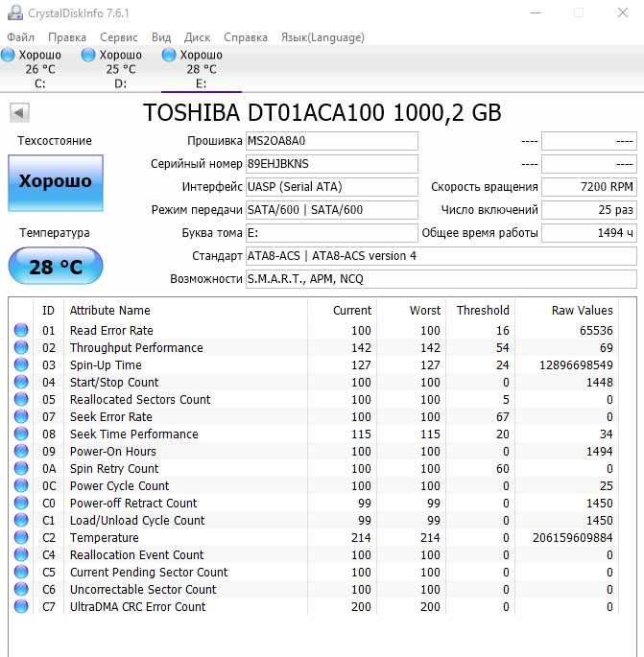
Task: Click status orb of Power Cycle Count row
Action: [x=21, y=485]
